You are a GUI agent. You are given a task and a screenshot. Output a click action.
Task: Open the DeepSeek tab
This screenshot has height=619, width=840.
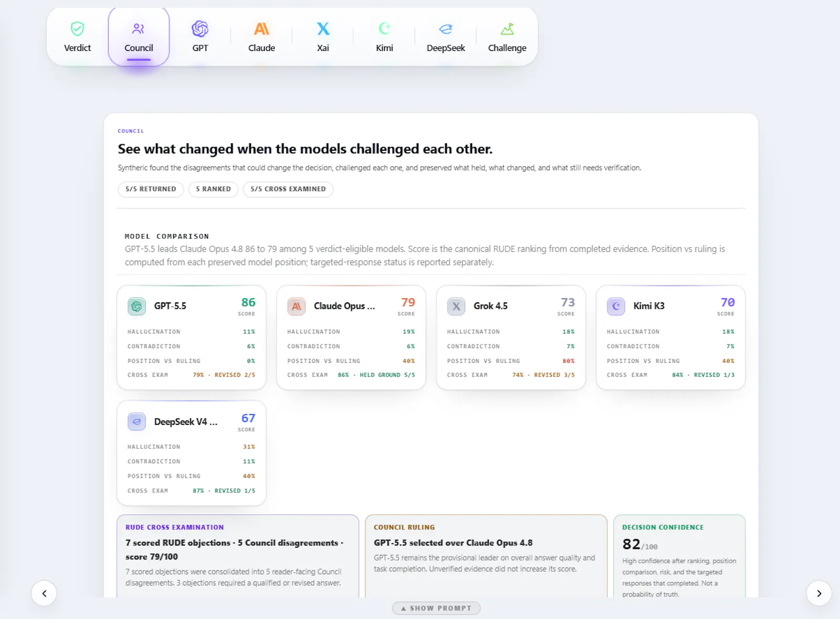446,37
